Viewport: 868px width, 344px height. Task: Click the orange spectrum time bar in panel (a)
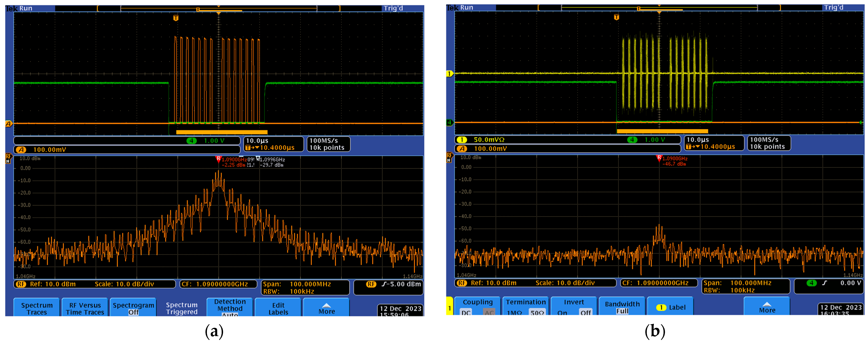click(221, 132)
